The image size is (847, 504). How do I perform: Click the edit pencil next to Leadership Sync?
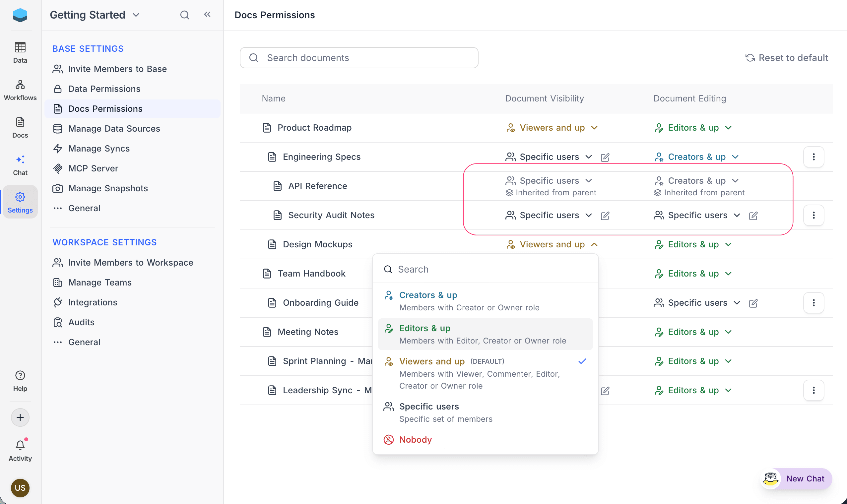point(605,390)
